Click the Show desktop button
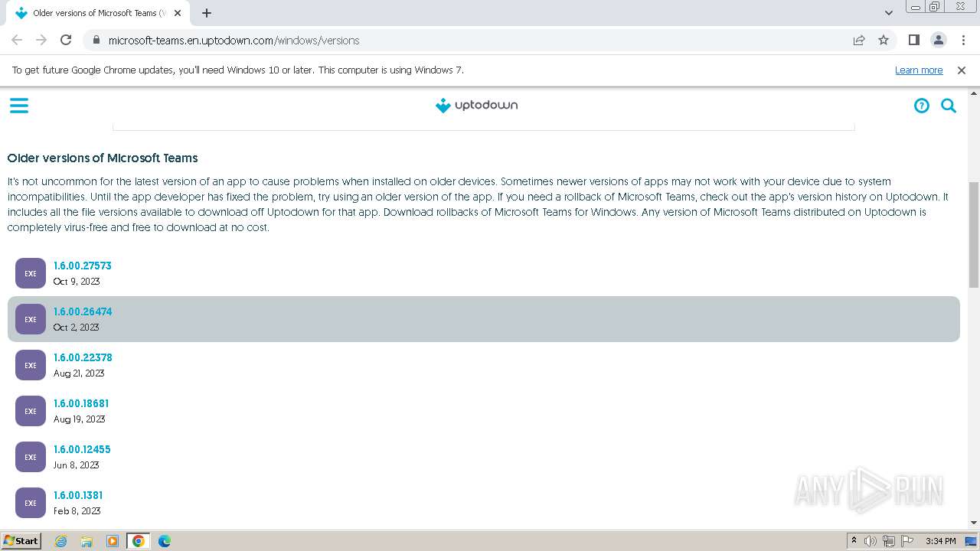The width and height of the screenshot is (980, 551). pyautogui.click(x=972, y=541)
